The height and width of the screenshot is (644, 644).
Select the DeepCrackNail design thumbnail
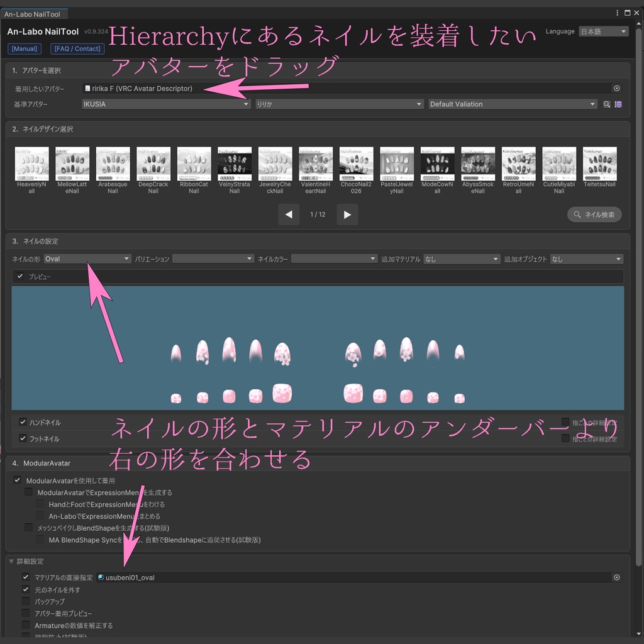click(x=153, y=164)
